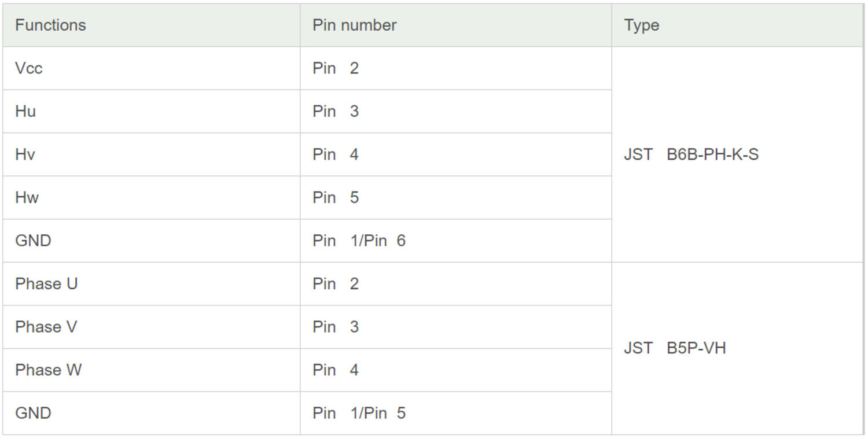
Task: Select the Vcc function cell
Action: (29, 68)
